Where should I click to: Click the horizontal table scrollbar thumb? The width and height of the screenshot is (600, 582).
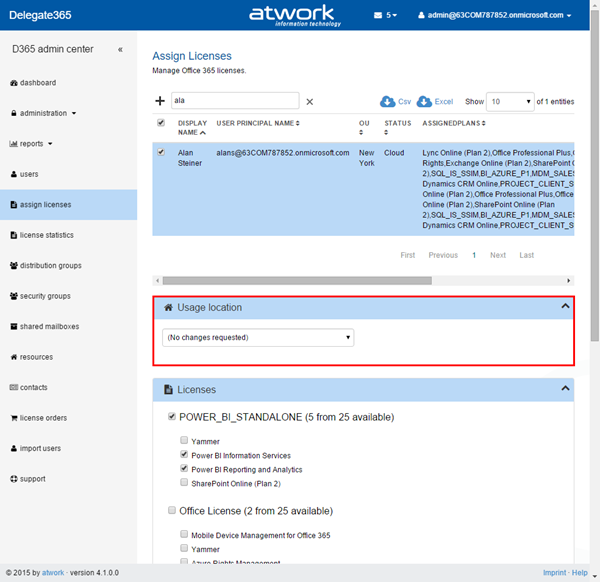[x=297, y=281]
